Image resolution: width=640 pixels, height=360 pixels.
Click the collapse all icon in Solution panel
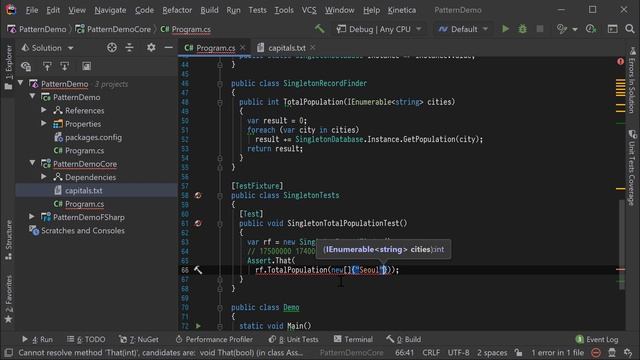tap(129, 48)
